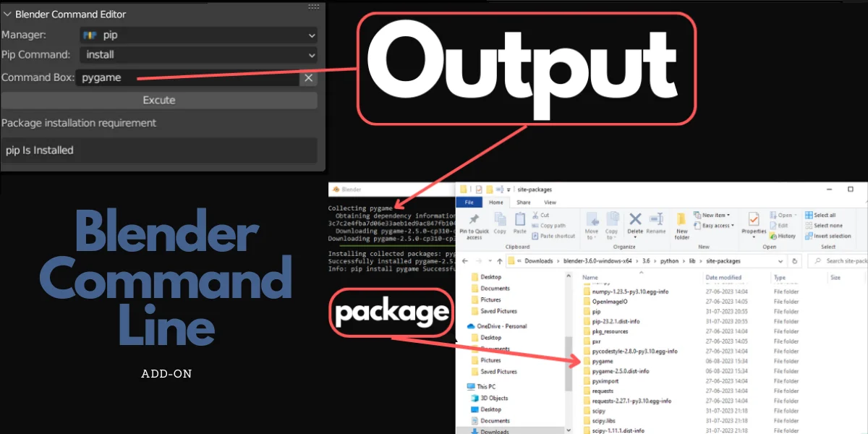Click the Blender logo in the title bar
Viewport: 868px width, 434px height.
(x=335, y=189)
